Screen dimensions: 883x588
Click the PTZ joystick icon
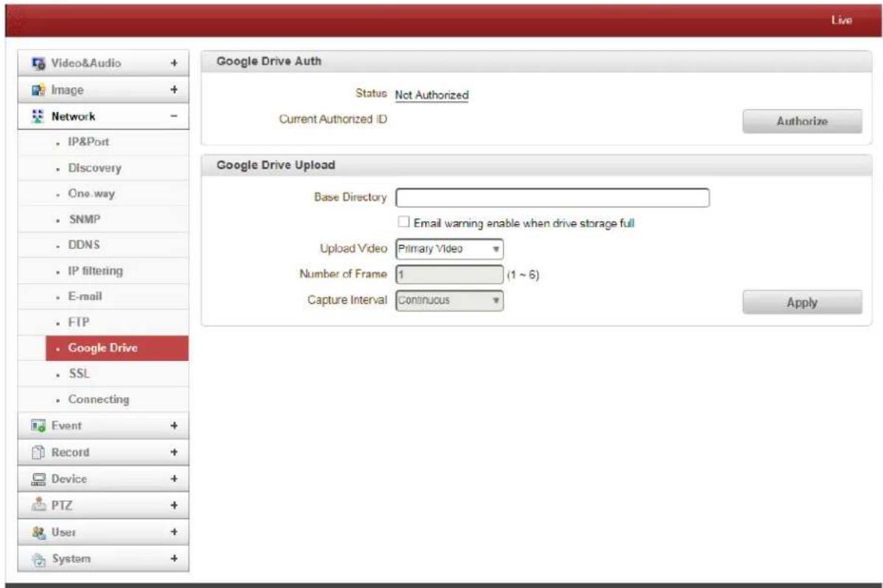(x=38, y=505)
